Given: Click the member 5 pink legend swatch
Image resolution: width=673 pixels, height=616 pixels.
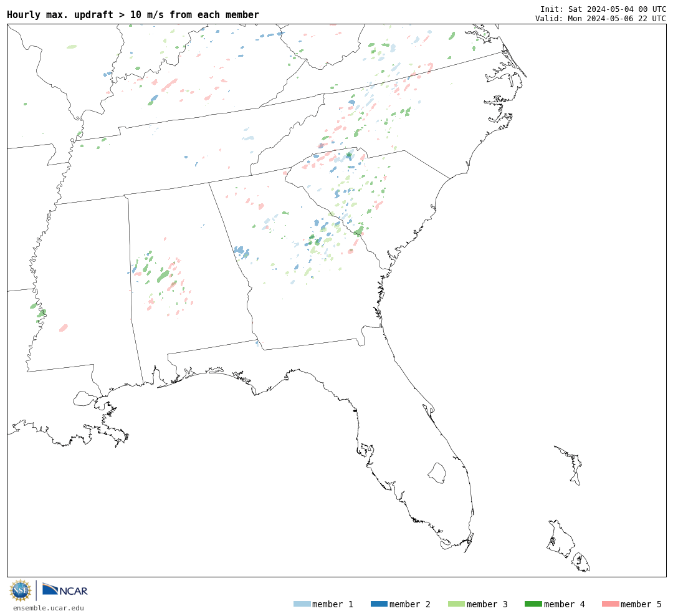Looking at the screenshot, I should point(610,604).
